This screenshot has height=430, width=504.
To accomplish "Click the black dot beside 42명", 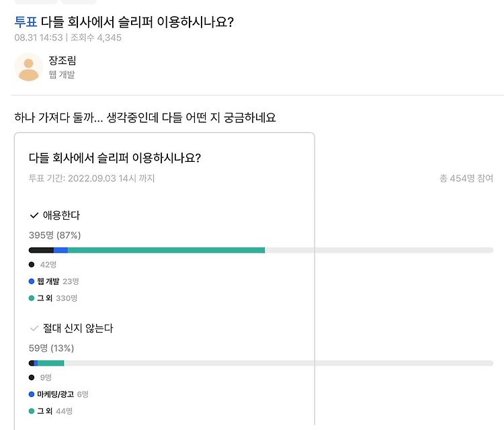I will (32, 265).
